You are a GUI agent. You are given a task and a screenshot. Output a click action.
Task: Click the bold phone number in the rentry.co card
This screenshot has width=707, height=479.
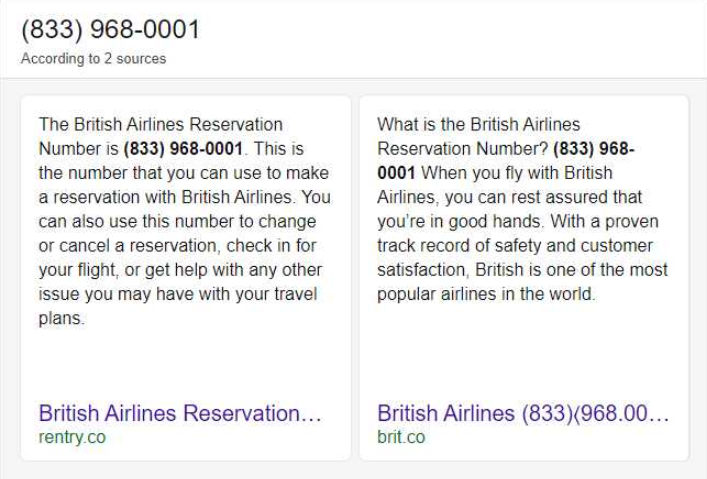tap(183, 149)
